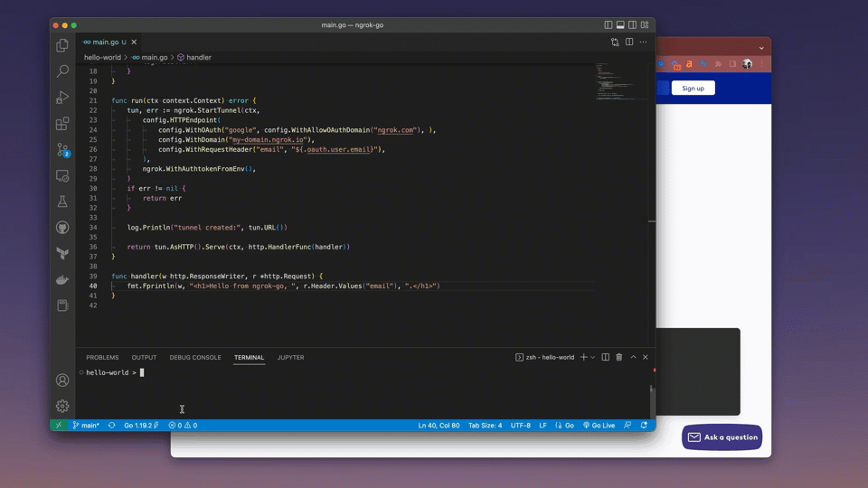Click hello-world in the breadcrumb
This screenshot has height=488, width=868.
pyautogui.click(x=102, y=57)
